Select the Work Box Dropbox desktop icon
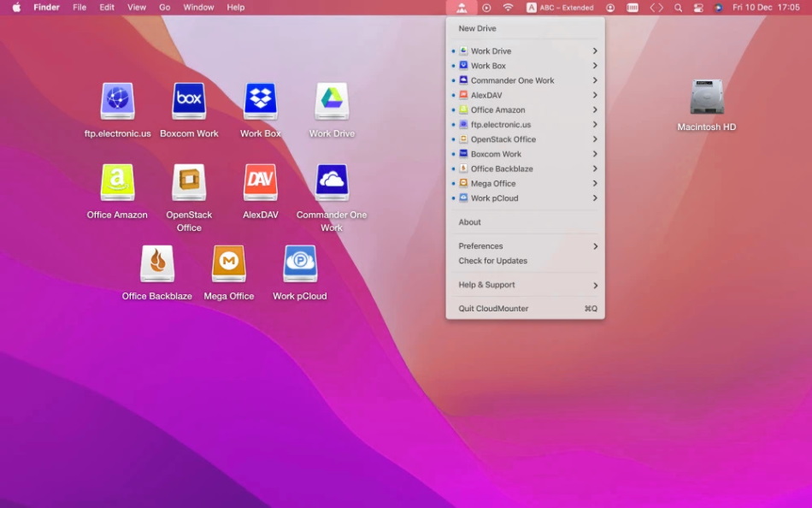Screen dimensions: 812x508 261,101
